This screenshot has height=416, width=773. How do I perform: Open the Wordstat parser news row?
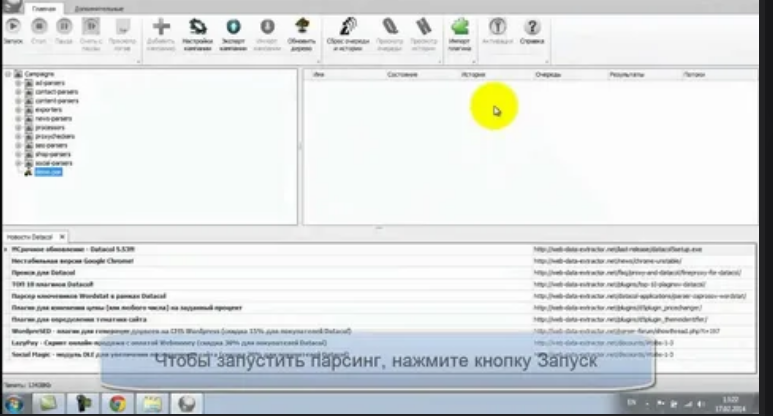click(89, 296)
